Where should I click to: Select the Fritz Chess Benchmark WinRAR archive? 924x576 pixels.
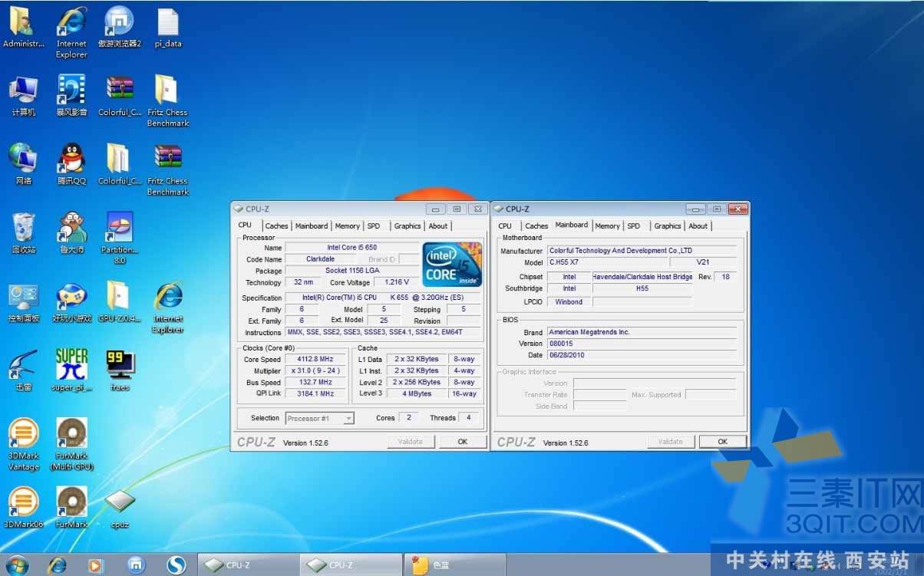pyautogui.click(x=168, y=170)
